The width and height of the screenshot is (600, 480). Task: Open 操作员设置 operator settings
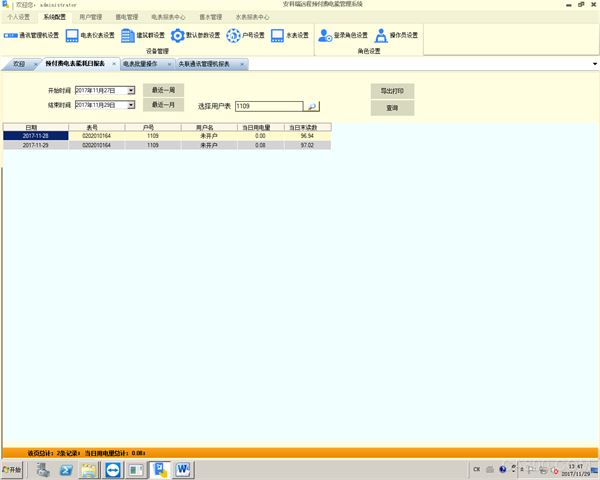coord(396,35)
